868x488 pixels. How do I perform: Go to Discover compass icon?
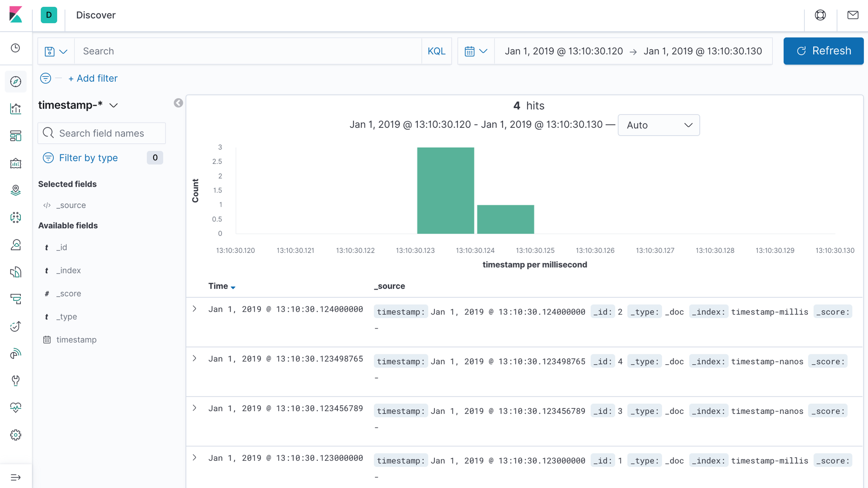tap(16, 82)
